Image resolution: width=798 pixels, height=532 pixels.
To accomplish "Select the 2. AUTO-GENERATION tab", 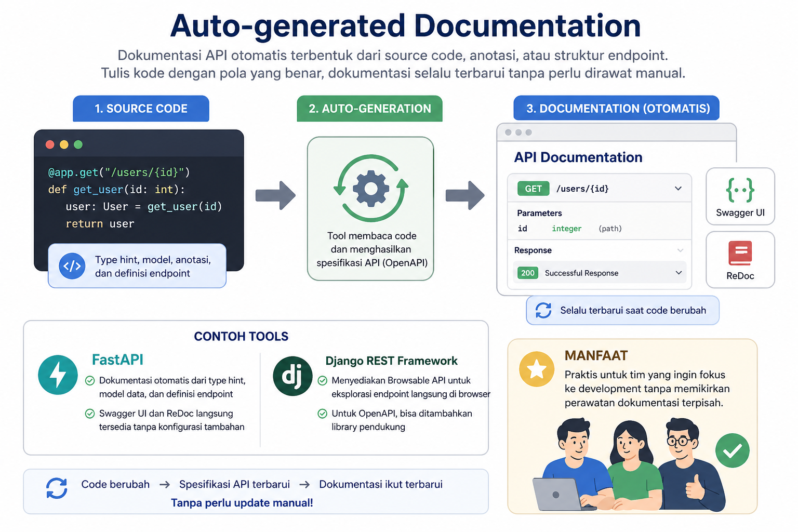I will 369,109.
